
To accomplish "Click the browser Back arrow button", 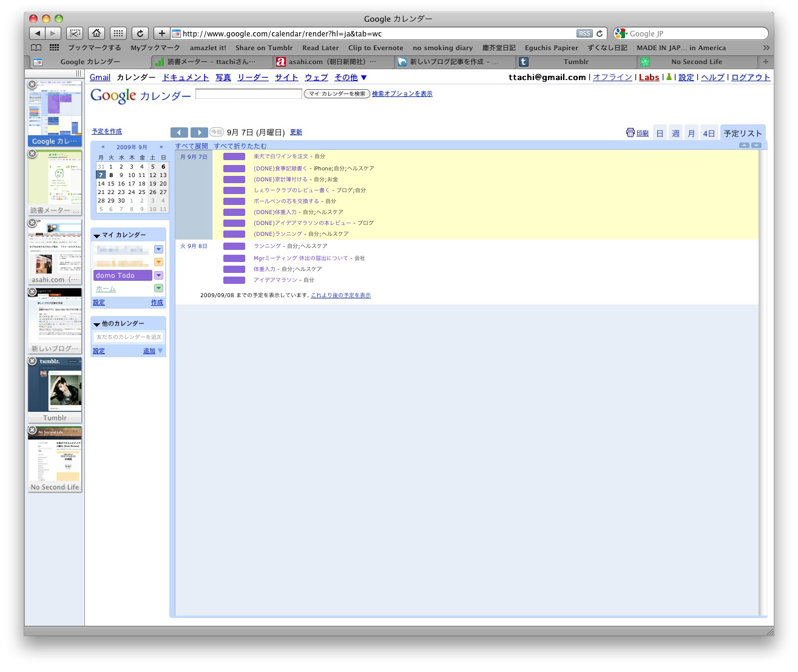I will [x=38, y=33].
